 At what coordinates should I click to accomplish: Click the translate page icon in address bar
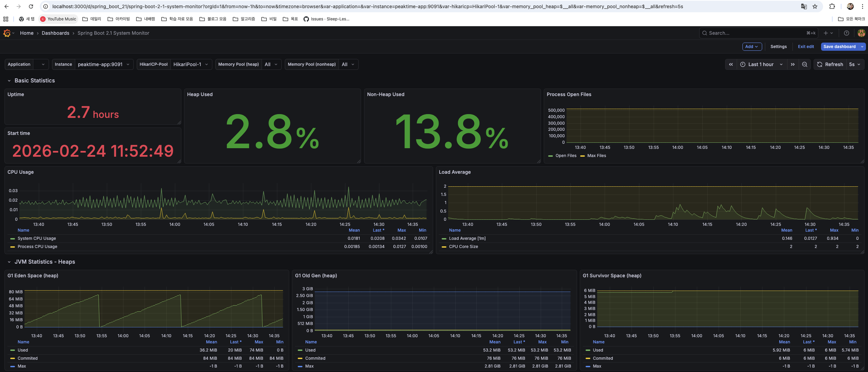pyautogui.click(x=804, y=6)
